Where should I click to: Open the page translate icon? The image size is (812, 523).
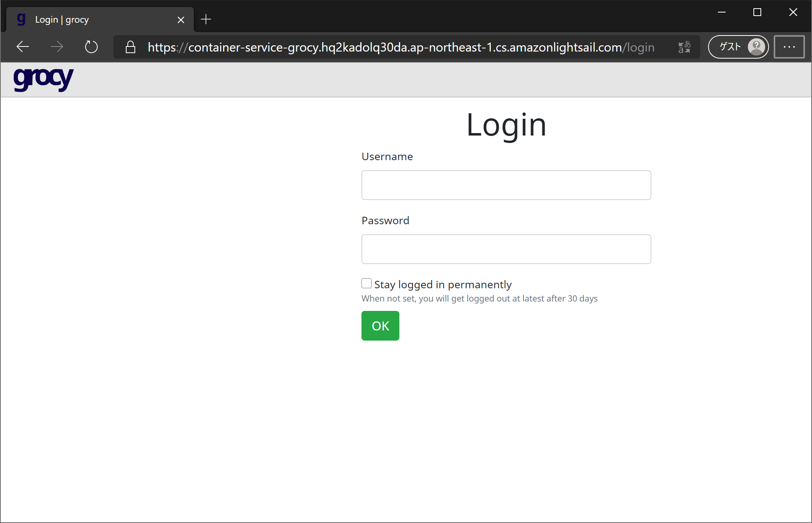pos(684,47)
